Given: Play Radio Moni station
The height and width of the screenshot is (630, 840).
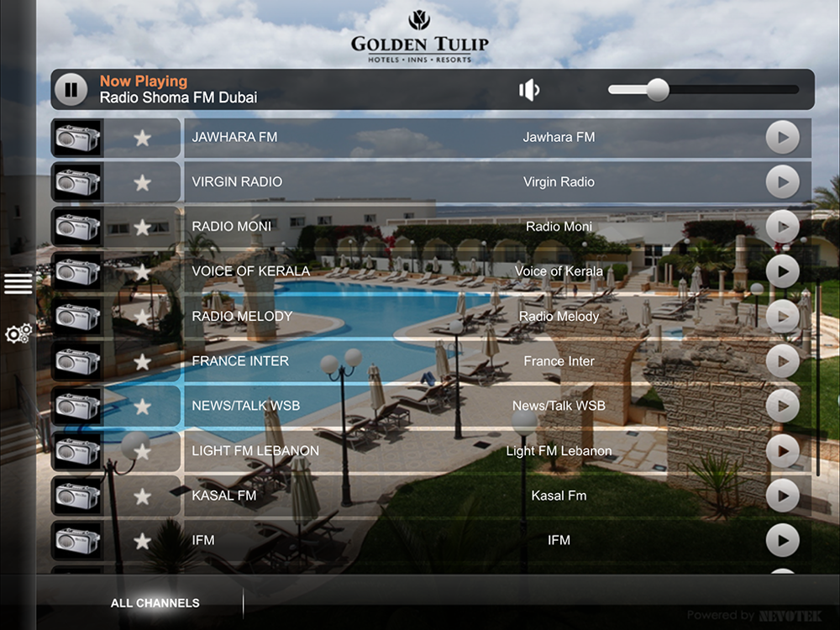Looking at the screenshot, I should coord(783,227).
